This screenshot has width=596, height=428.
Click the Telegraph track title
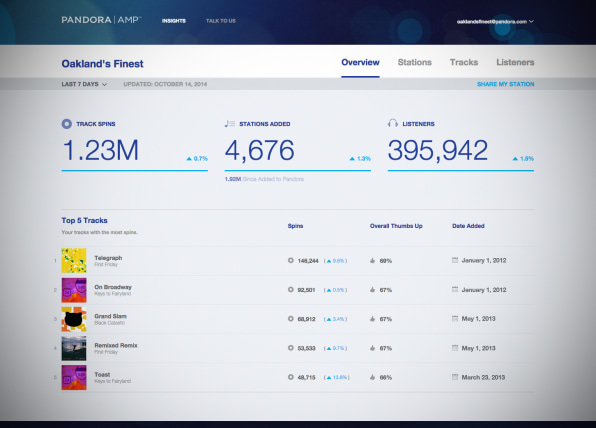108,258
